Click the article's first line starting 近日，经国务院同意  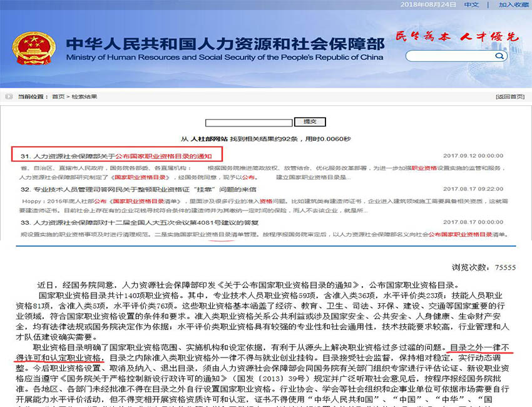248,285
